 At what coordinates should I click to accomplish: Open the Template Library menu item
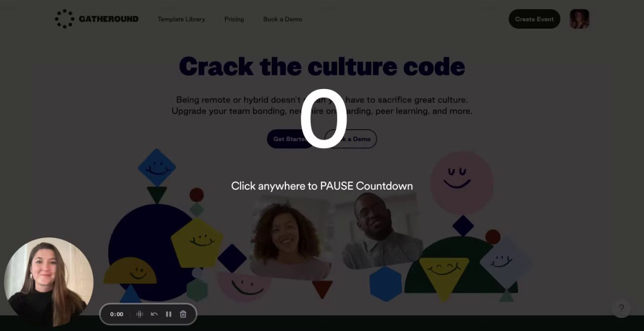[181, 19]
